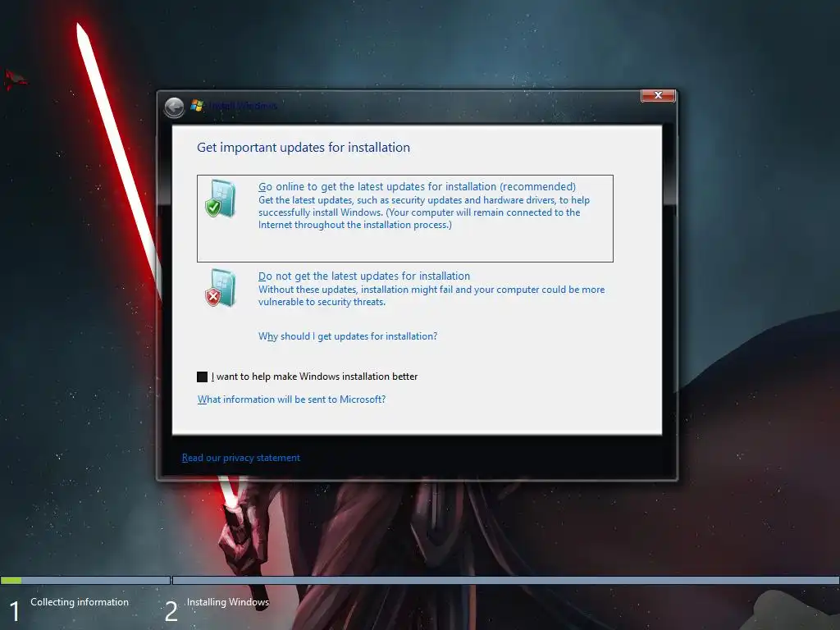Choose Do not get the latest updates
The height and width of the screenshot is (630, 840).
point(364,276)
